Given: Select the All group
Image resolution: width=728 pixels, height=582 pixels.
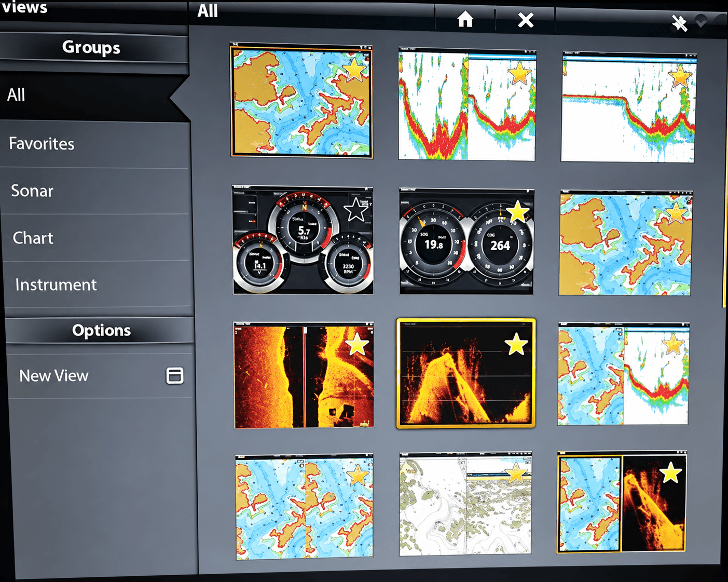Looking at the screenshot, I should click(93, 95).
